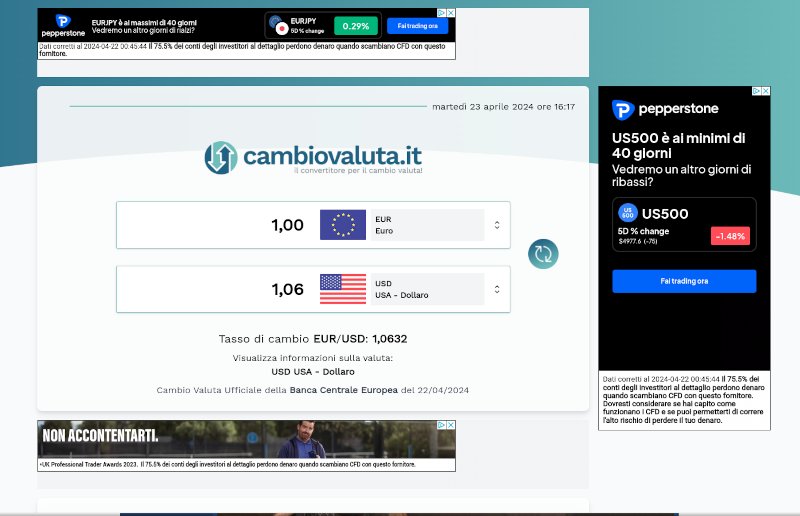Screen dimensions: 800x516
Task: Close the bottom NON ACCONTENTARTI banner ad
Action: pyautogui.click(x=451, y=425)
